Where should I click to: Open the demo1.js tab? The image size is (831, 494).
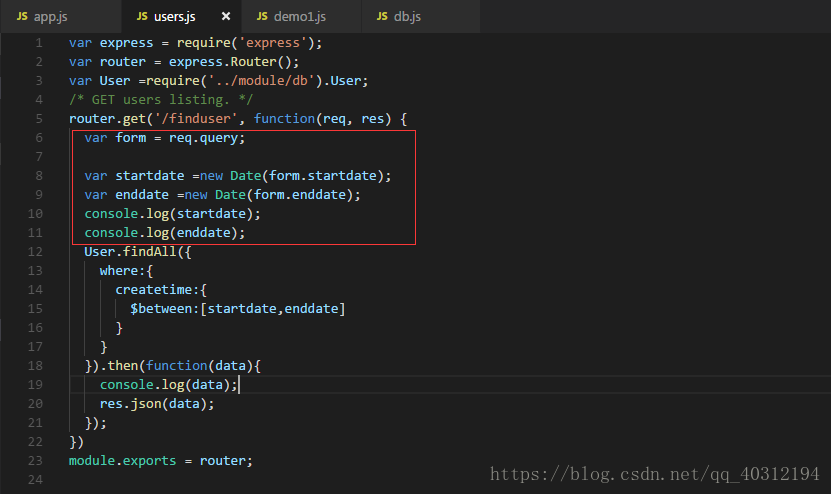[x=300, y=16]
